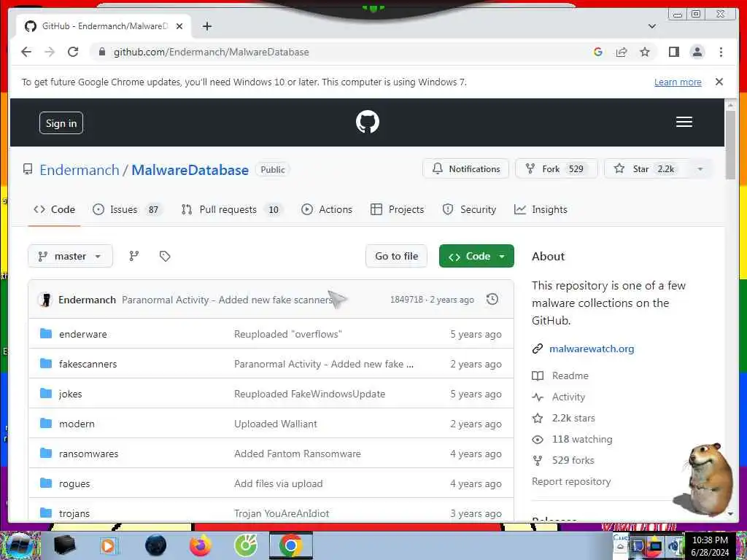Open the Endermanch owner link
747x560 pixels.
pyautogui.click(x=79, y=170)
